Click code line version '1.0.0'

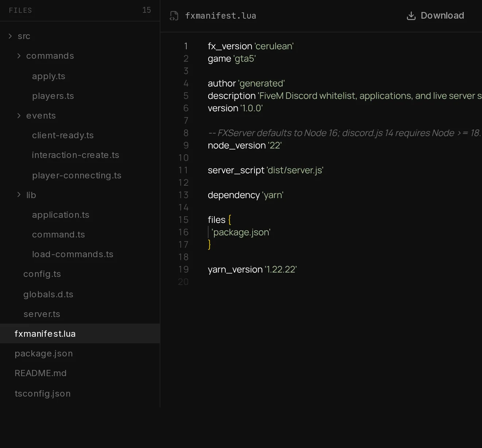point(235,108)
